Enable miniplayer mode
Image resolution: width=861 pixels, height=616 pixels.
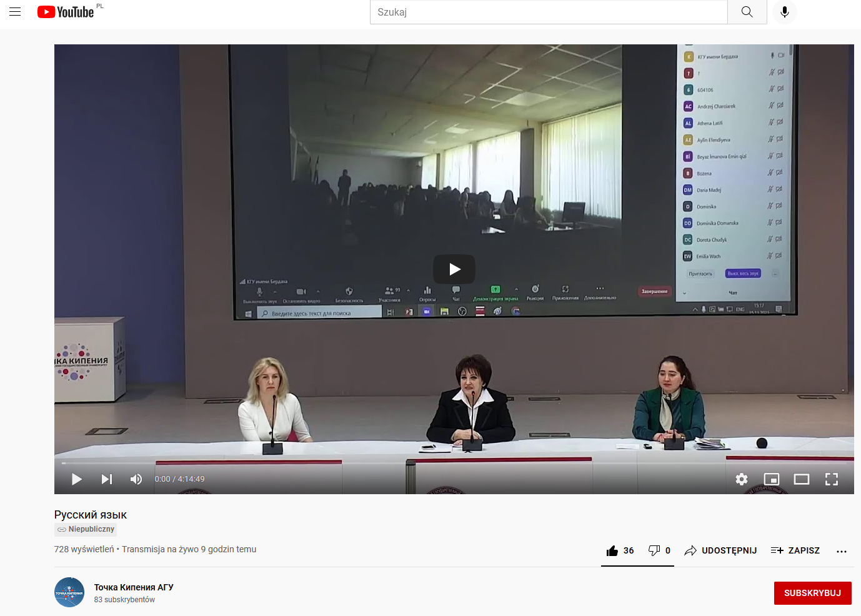(x=772, y=479)
